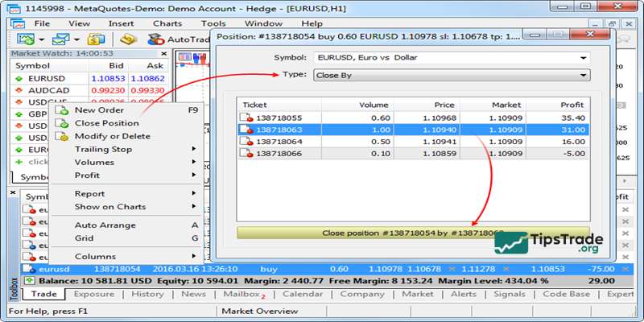The height and width of the screenshot is (322, 644).
Task: Open the Charts menu in menu bar
Action: pos(167,23)
